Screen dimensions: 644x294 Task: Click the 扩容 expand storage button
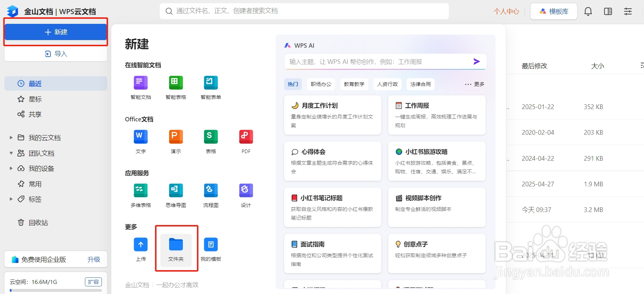pos(93,282)
